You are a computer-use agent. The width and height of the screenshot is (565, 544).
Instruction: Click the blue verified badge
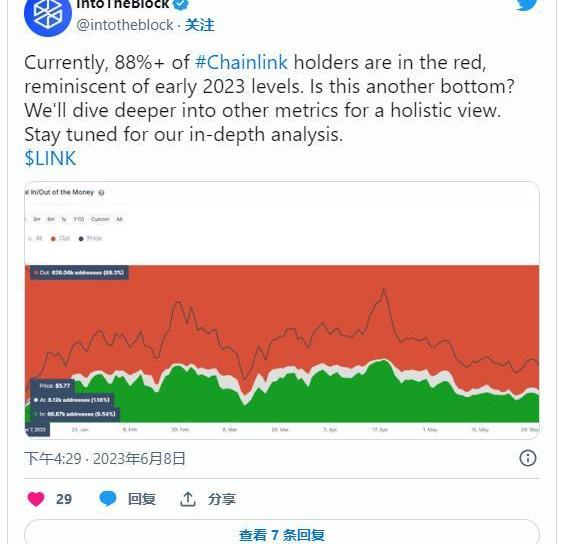coord(181,3)
